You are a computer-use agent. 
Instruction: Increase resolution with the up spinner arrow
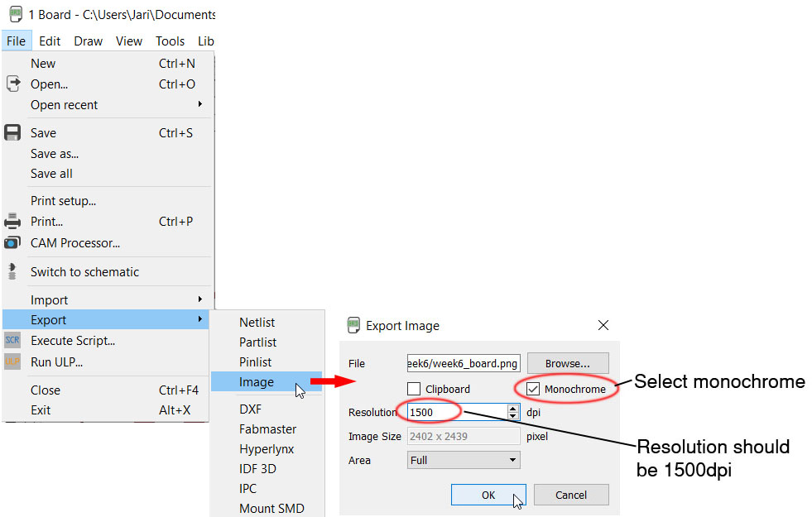[x=512, y=408]
